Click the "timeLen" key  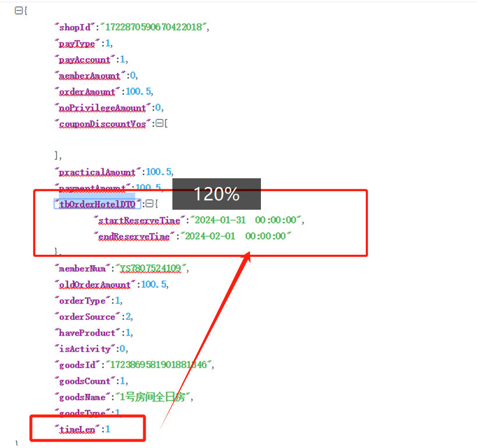[x=77, y=430]
